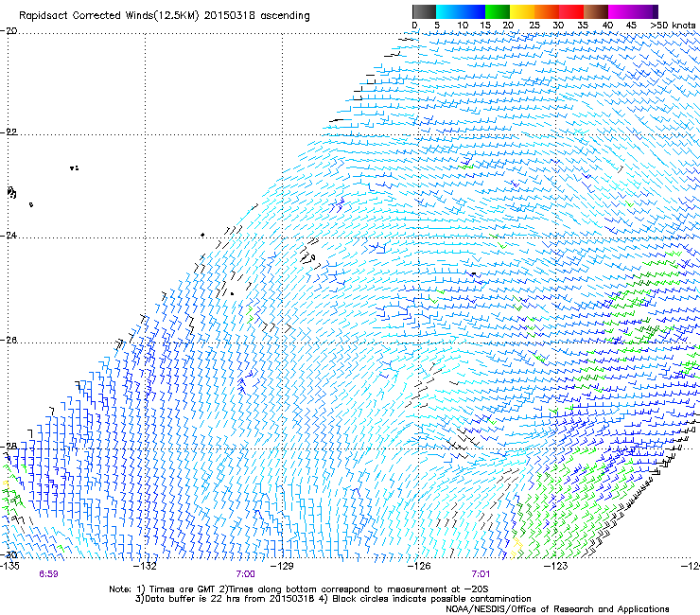The image size is (700, 615).
Task: Click the 6:59 swath time label
Action: pyautogui.click(x=48, y=574)
